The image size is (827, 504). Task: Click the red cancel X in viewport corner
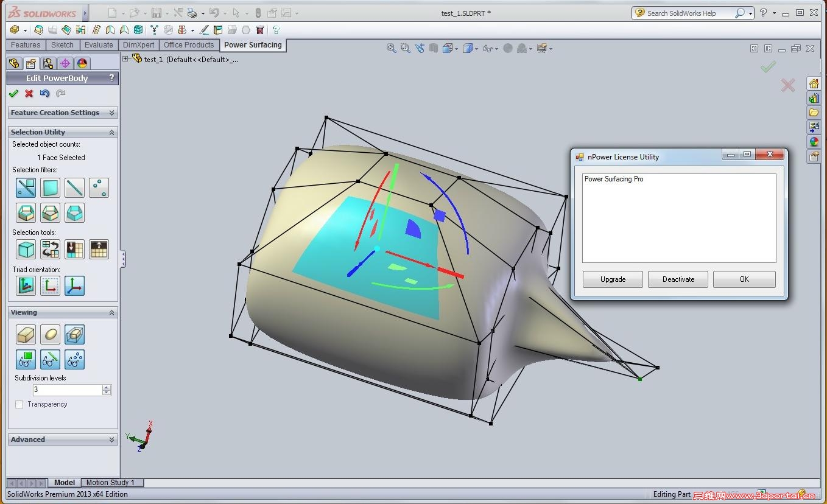pyautogui.click(x=788, y=85)
